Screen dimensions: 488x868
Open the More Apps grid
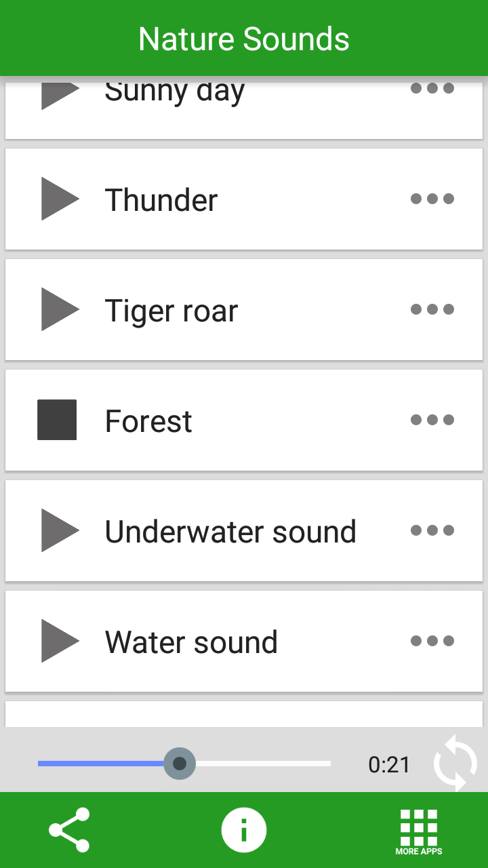coord(418,829)
